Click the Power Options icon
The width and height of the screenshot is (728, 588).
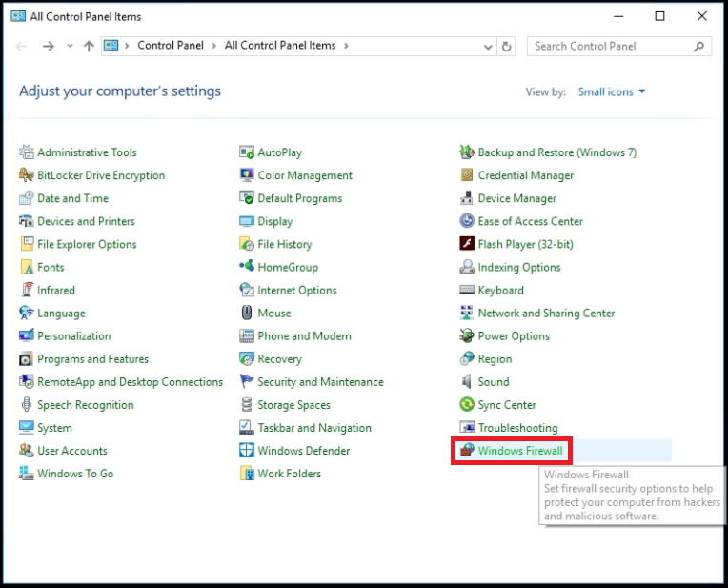click(x=467, y=336)
